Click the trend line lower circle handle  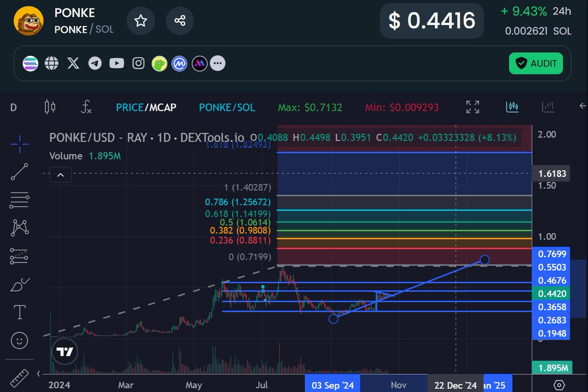[333, 319]
